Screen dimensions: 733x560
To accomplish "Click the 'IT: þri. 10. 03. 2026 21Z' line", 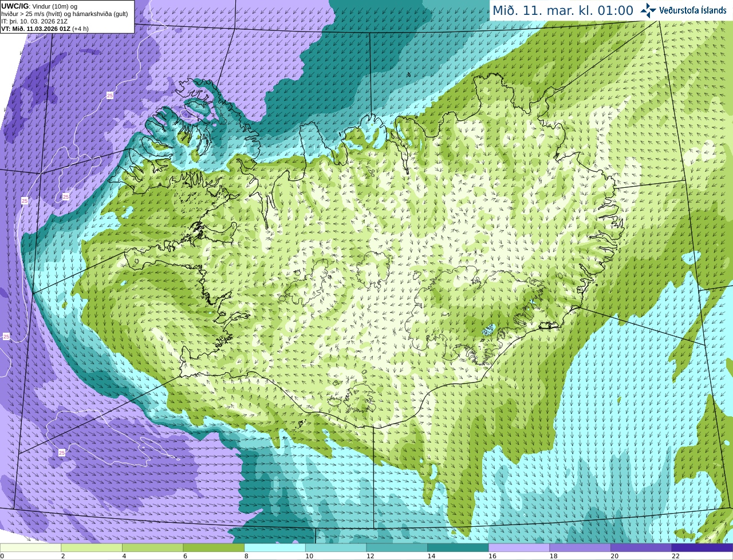I will click(x=34, y=21).
